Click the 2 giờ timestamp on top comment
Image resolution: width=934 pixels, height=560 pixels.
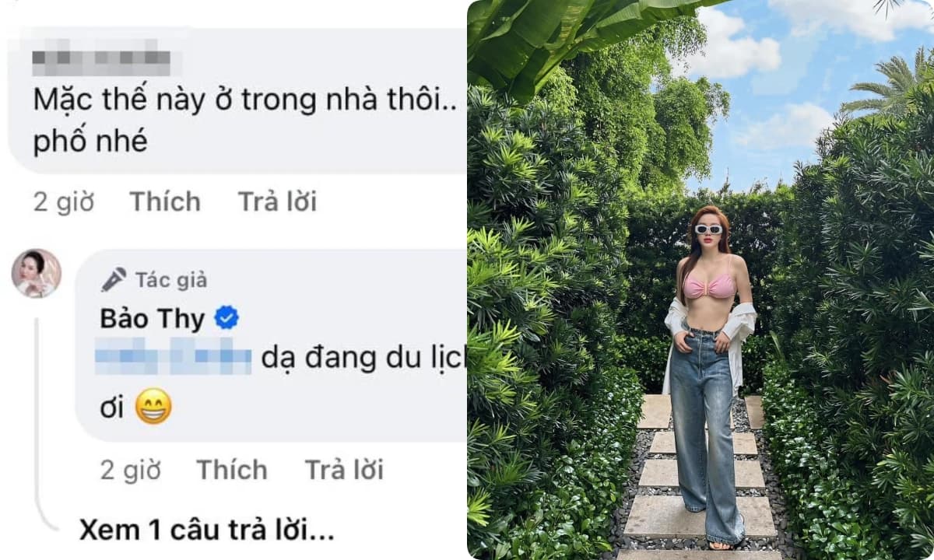click(64, 202)
